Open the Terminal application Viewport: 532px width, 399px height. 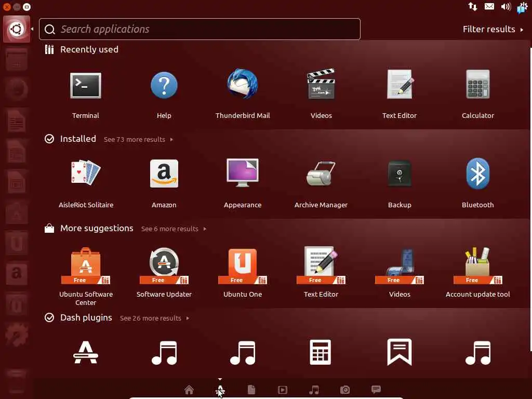86,86
